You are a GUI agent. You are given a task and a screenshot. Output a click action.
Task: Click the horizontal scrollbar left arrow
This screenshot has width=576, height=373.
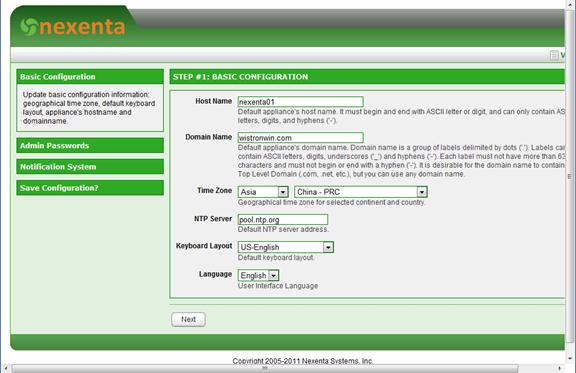pos(6,368)
